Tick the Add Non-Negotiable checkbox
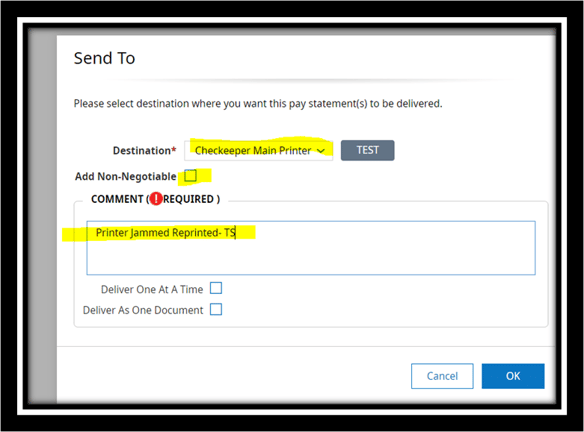 point(191,175)
